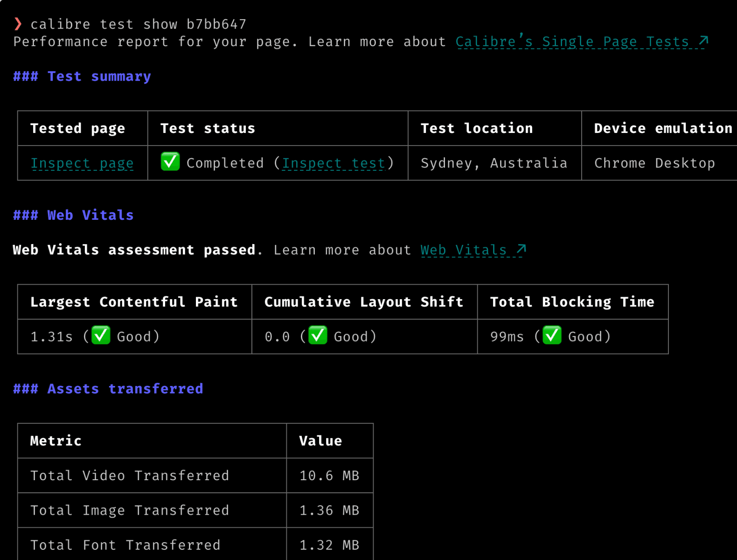Image resolution: width=737 pixels, height=560 pixels.
Task: Select the Sydney, Australia location cell
Action: 494,163
